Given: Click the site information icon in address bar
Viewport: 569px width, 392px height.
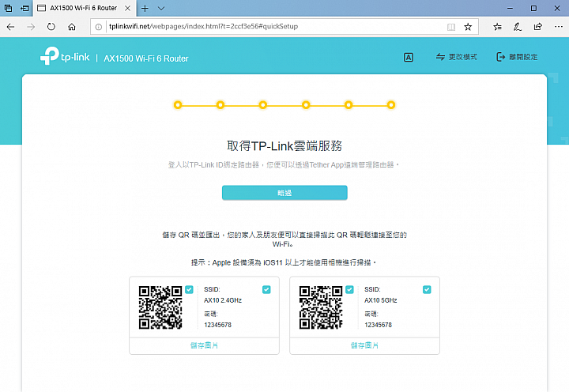Looking at the screenshot, I should tap(98, 27).
